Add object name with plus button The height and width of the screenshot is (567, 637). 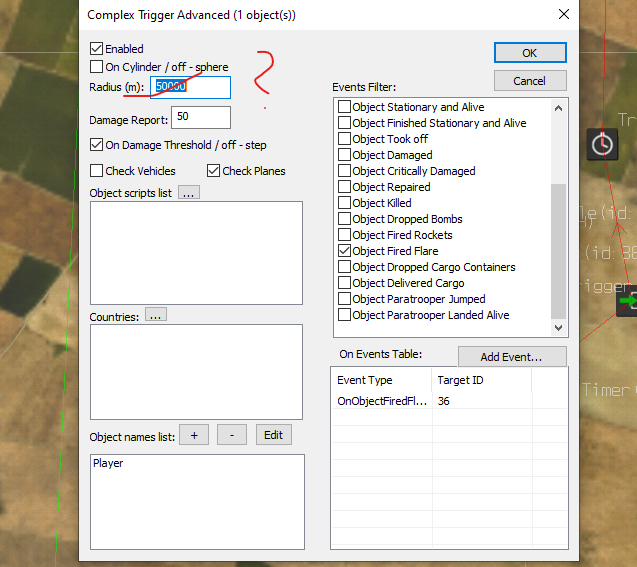pos(194,435)
